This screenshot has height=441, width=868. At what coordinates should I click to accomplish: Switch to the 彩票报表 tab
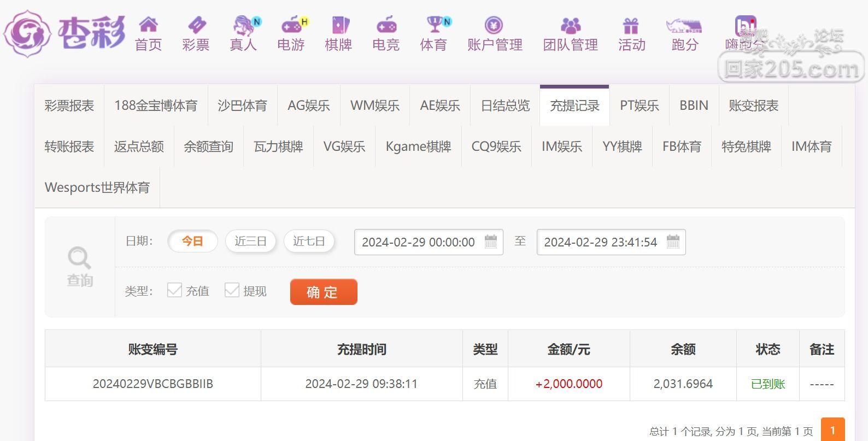tap(69, 105)
